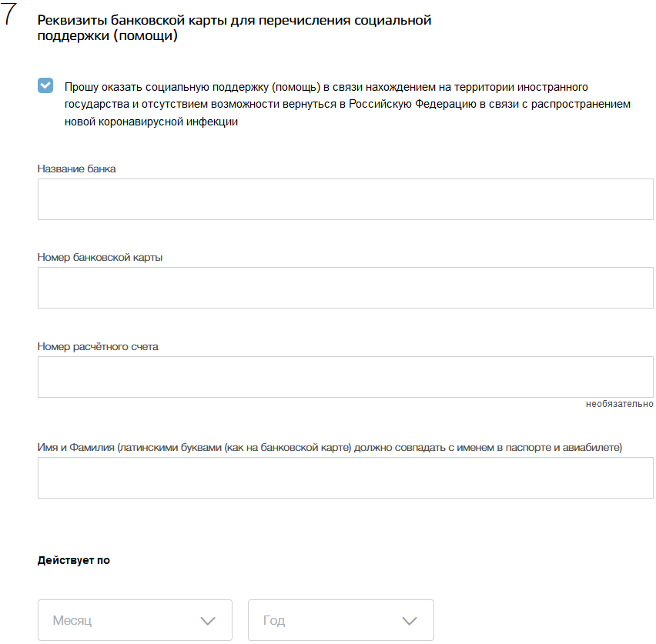Click the 'Месяц' placeholder text
Viewport: 656px width, 644px height.
tap(72, 620)
